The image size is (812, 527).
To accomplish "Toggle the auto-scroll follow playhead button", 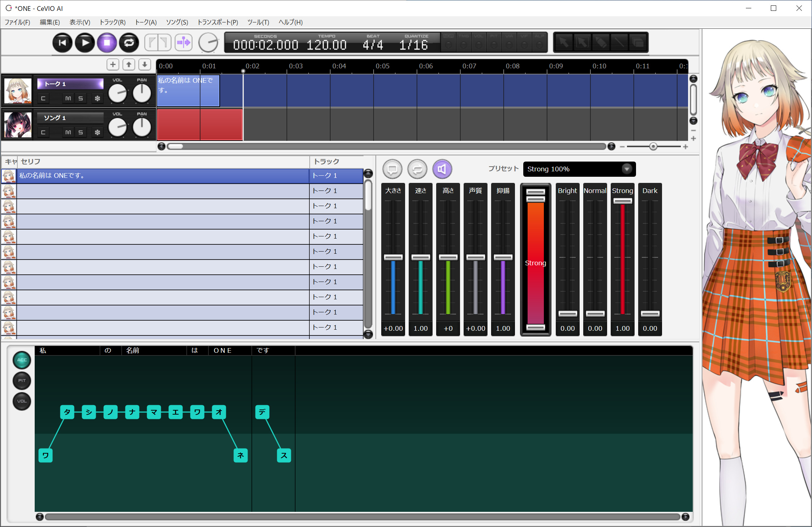I will point(184,43).
